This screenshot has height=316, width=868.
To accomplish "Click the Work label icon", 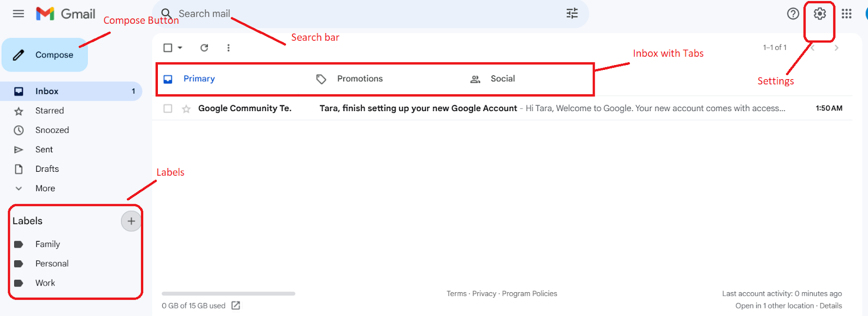I will 18,283.
